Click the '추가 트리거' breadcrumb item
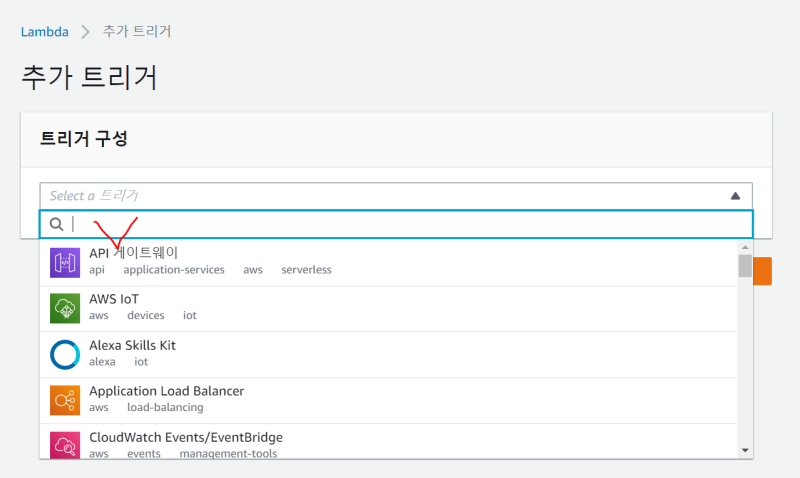Viewport: 800px width, 478px height. tap(137, 31)
